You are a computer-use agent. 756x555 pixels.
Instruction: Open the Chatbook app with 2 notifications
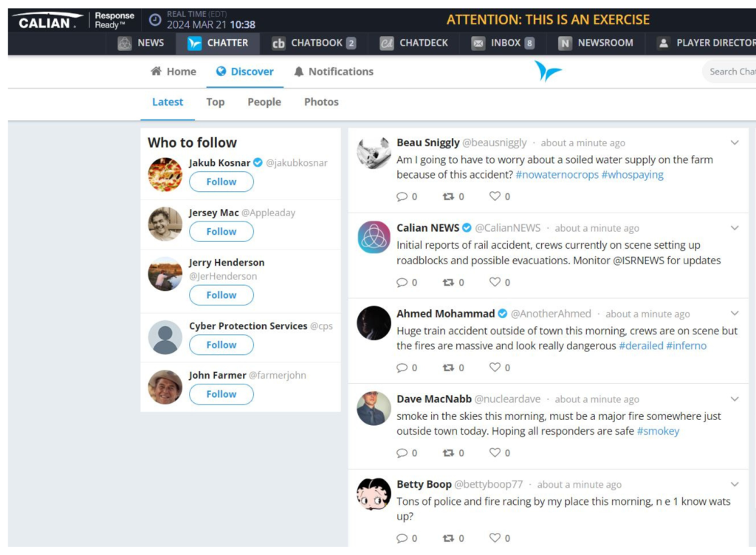(313, 43)
